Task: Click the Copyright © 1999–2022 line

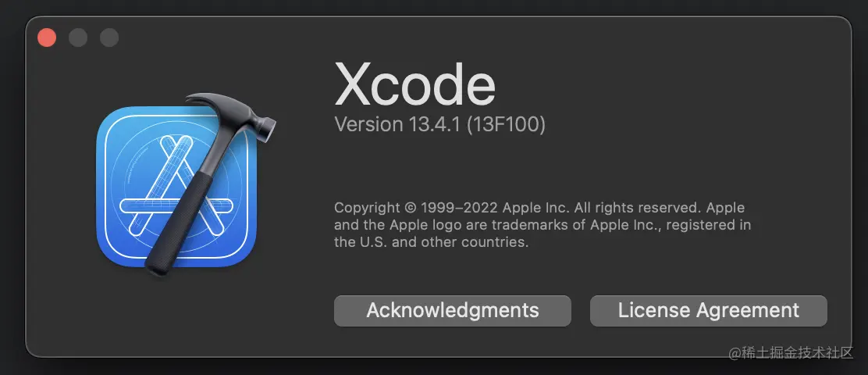Action: [539, 209]
